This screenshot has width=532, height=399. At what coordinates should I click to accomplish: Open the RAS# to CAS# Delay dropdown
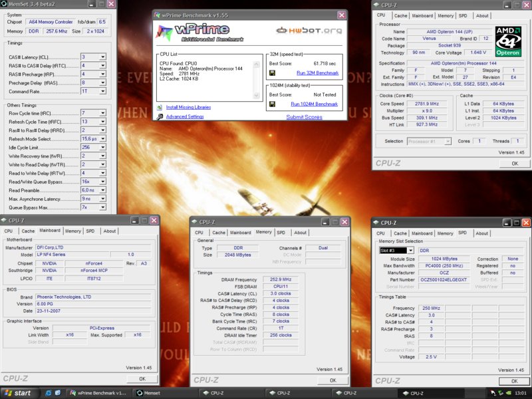(102, 65)
